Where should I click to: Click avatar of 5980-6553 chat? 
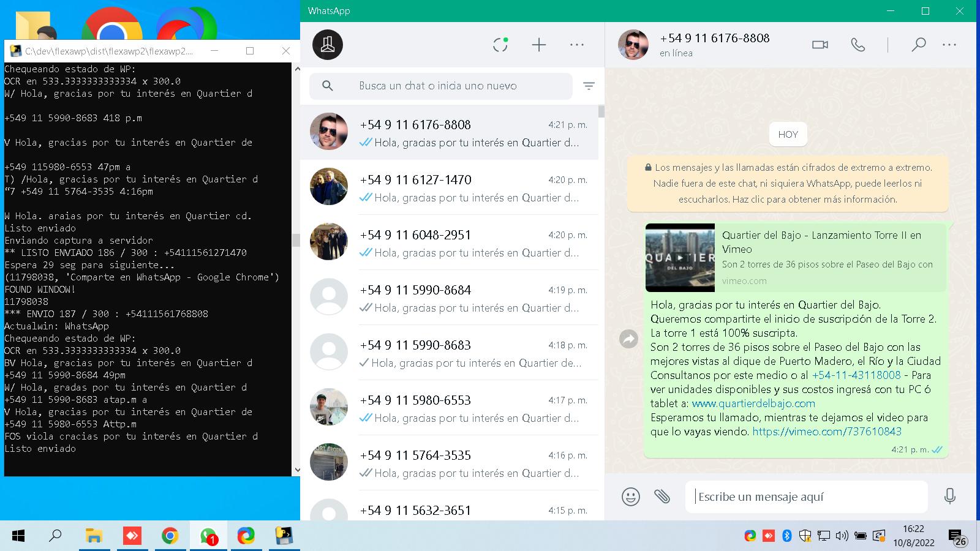click(329, 407)
